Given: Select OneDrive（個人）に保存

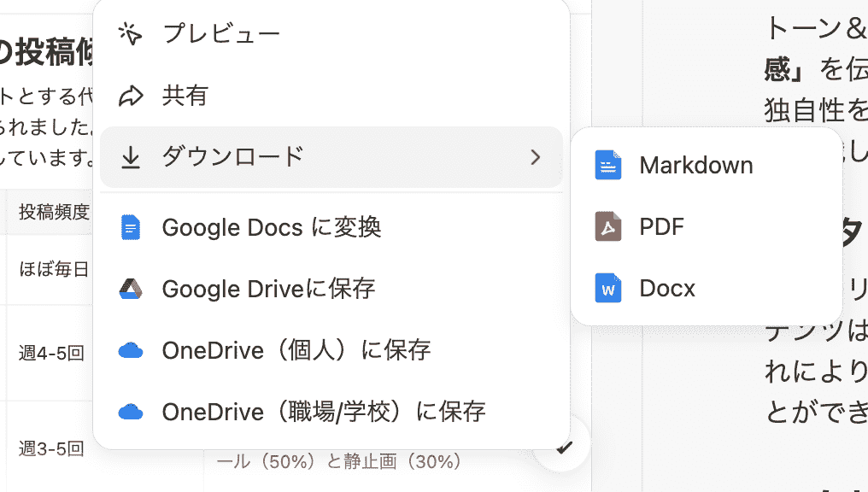Looking at the screenshot, I should click(331, 351).
